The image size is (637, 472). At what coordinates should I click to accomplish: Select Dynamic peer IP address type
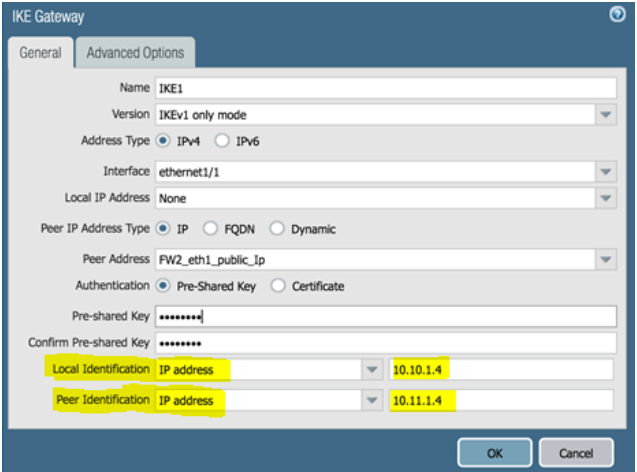pos(279,229)
